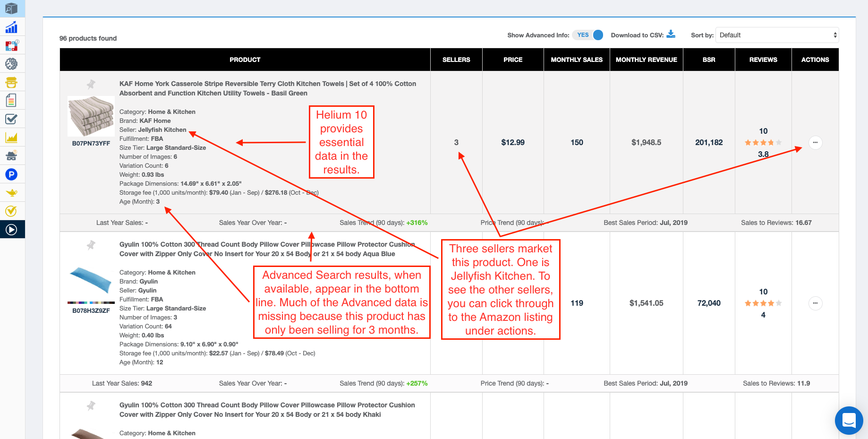Screen dimensions: 868x439
Task: Open the Refund Genie lamp icon
Action: pos(11,193)
